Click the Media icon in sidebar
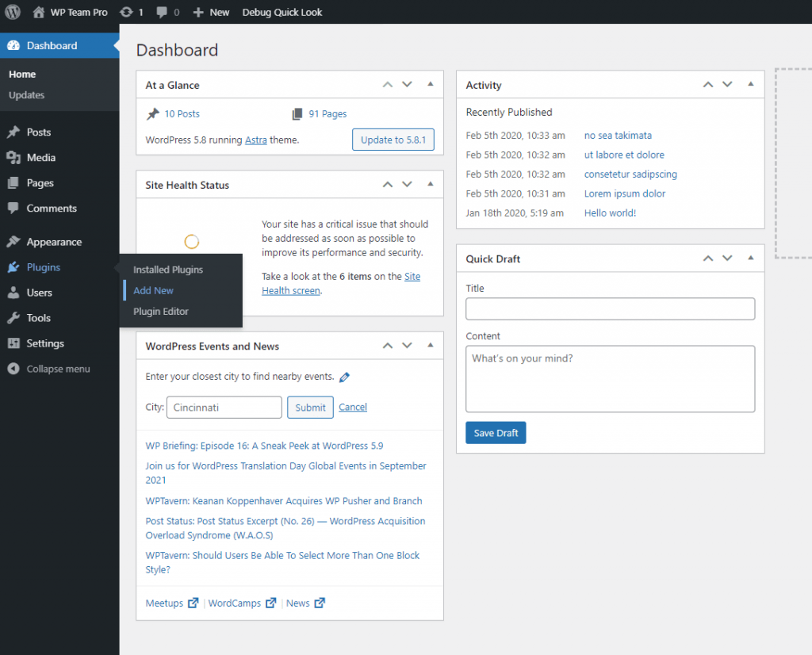 [13, 158]
